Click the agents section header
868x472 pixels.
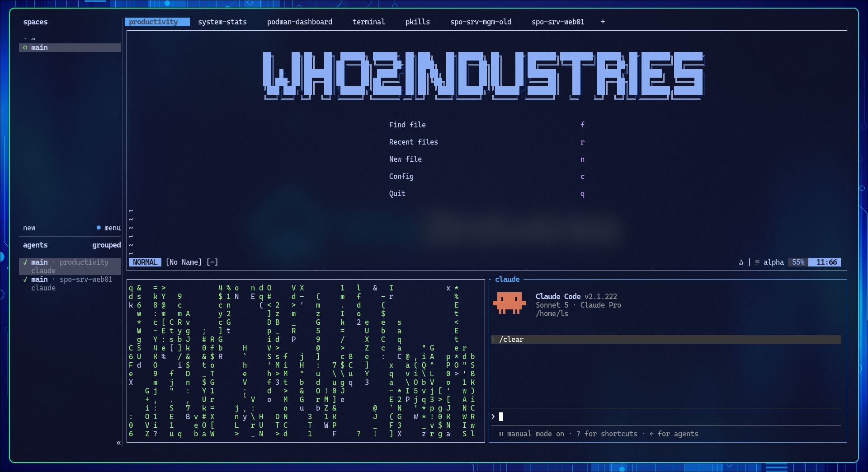pos(35,245)
